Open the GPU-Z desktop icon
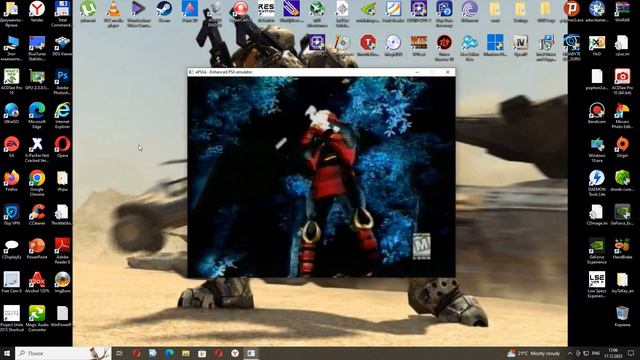The width and height of the screenshot is (640, 360). tap(37, 79)
